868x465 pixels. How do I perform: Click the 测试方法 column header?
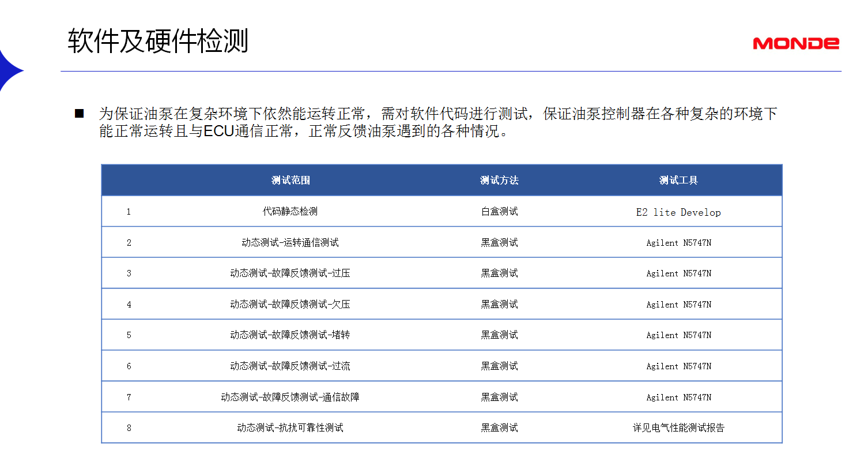499,181
